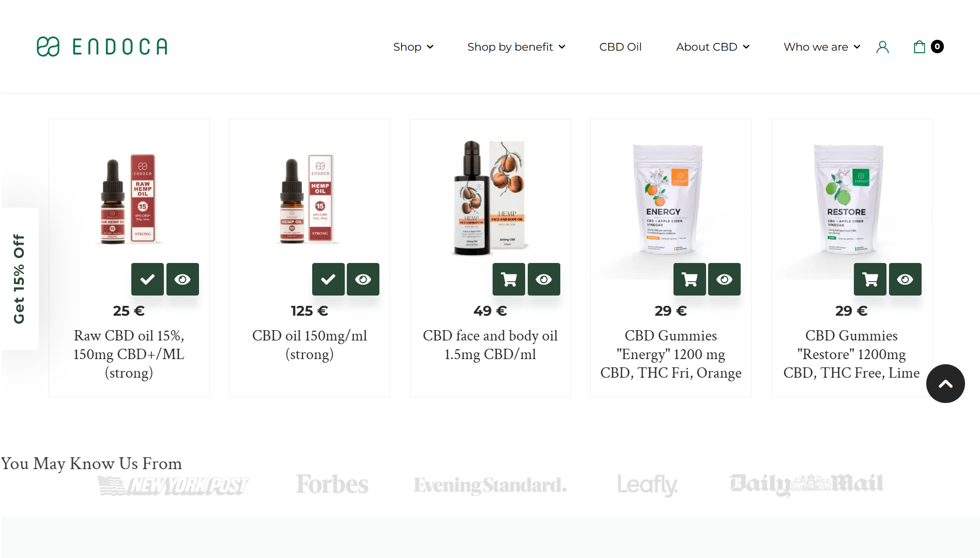
Task: Open the user account icon
Action: click(x=882, y=47)
